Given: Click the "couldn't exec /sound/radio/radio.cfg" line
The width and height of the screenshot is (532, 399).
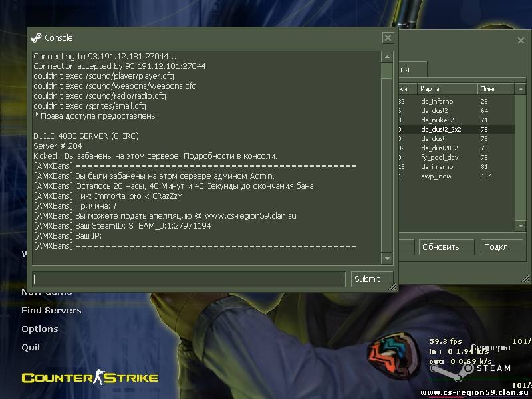Looking at the screenshot, I should point(99,96).
